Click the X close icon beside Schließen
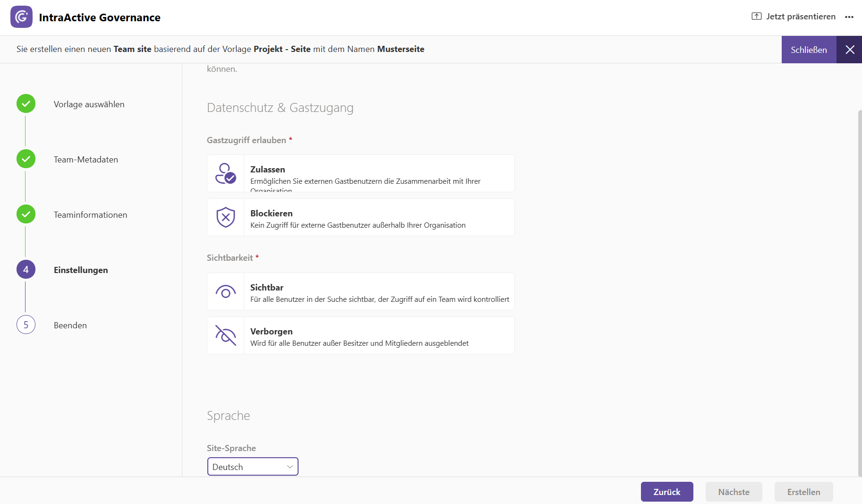862x504 pixels. tap(850, 50)
